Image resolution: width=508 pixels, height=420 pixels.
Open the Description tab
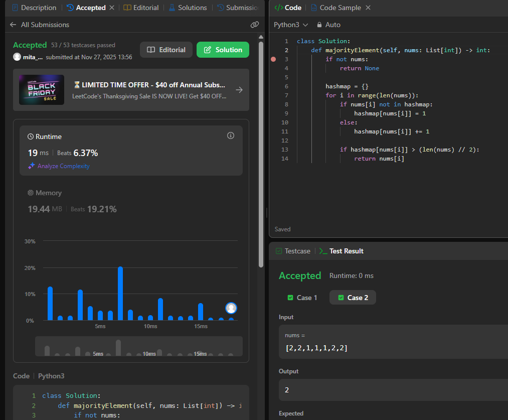click(x=34, y=8)
